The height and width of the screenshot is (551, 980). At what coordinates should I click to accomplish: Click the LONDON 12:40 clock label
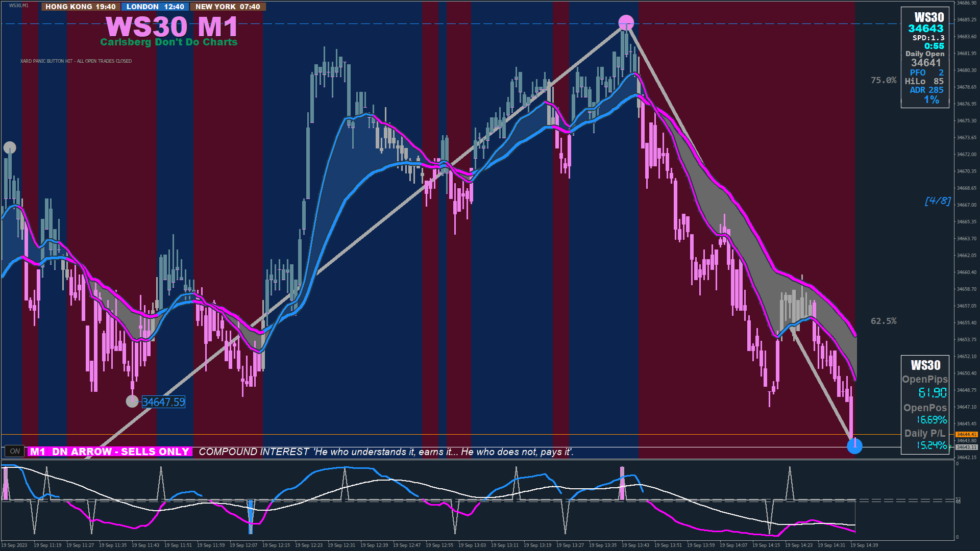click(155, 7)
